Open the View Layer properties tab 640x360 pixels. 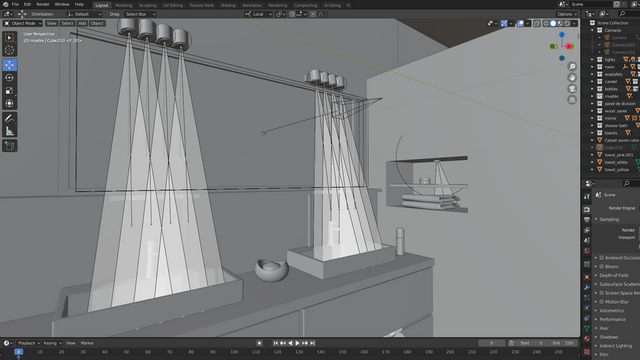point(587,230)
